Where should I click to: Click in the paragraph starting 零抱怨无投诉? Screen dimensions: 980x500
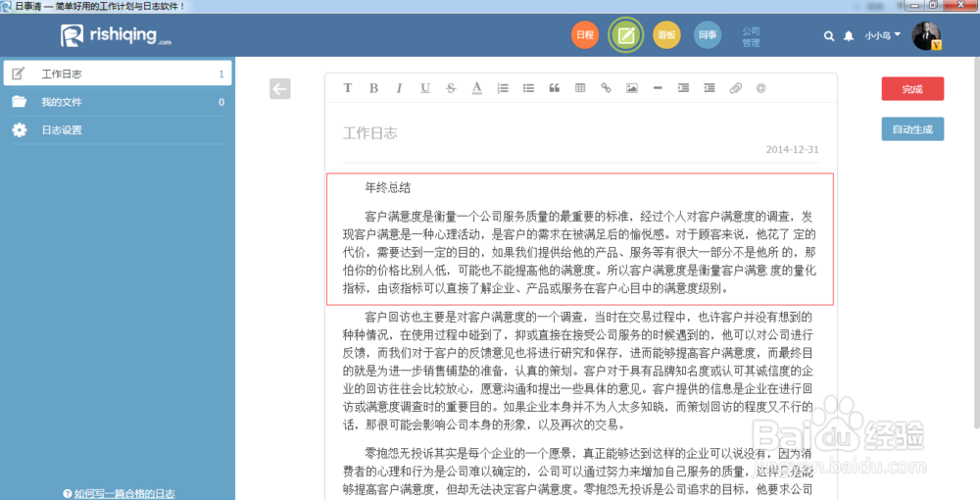tap(578, 472)
